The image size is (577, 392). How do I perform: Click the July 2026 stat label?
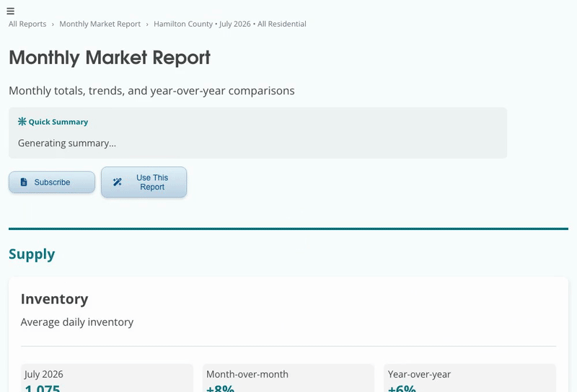44,375
